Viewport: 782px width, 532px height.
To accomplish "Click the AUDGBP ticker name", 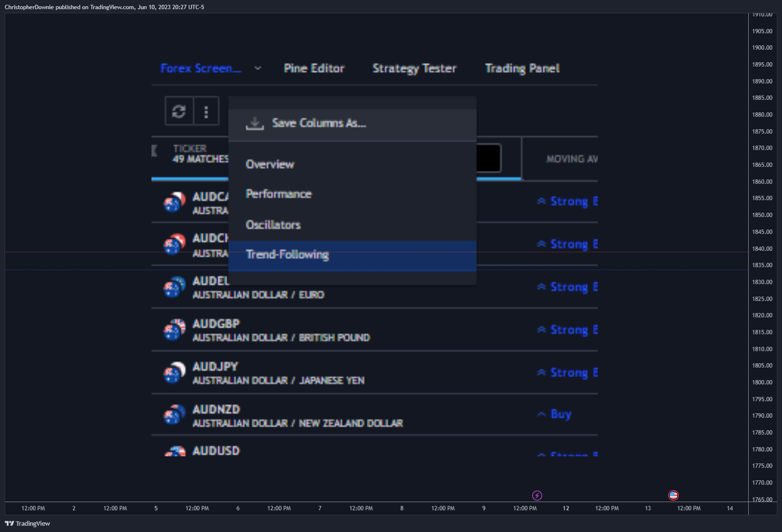I will [x=216, y=324].
